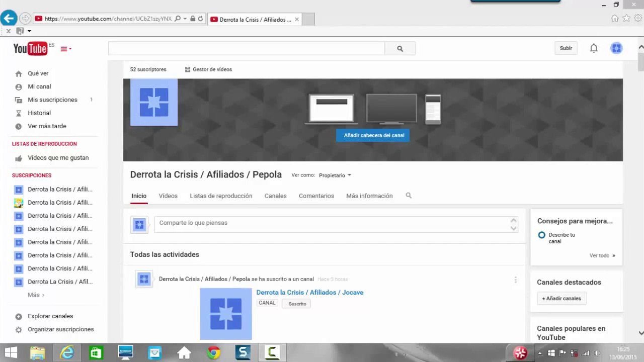Open the three-dot menu for the activity item
The height and width of the screenshot is (362, 644).
point(515,280)
